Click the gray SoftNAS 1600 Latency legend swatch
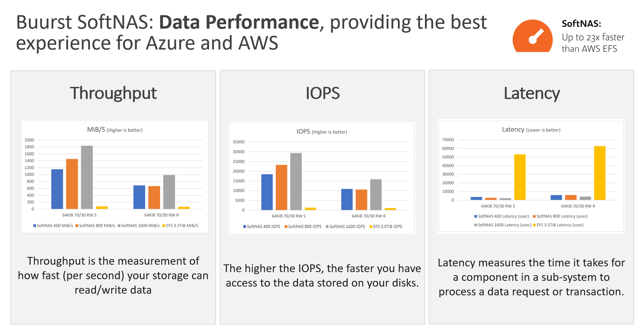The height and width of the screenshot is (327, 644). 476,225
